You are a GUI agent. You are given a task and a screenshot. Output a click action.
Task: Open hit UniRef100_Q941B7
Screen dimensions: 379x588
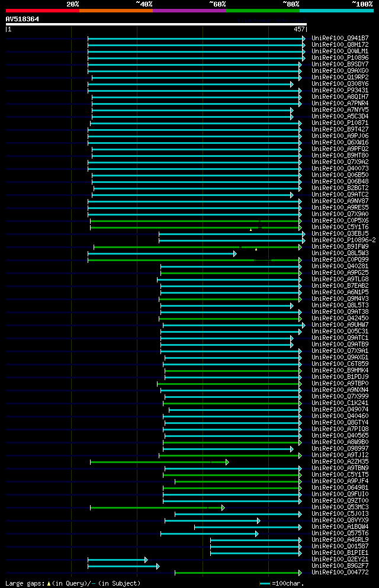click(340, 38)
